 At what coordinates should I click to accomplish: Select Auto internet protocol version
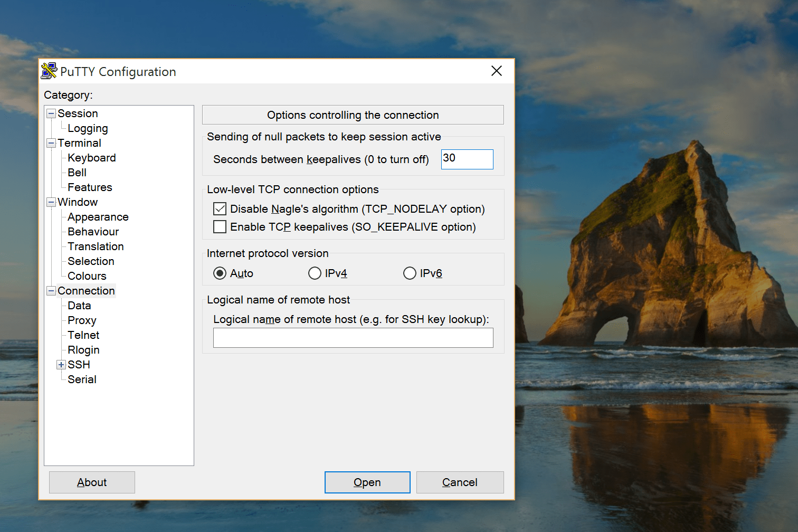click(221, 273)
